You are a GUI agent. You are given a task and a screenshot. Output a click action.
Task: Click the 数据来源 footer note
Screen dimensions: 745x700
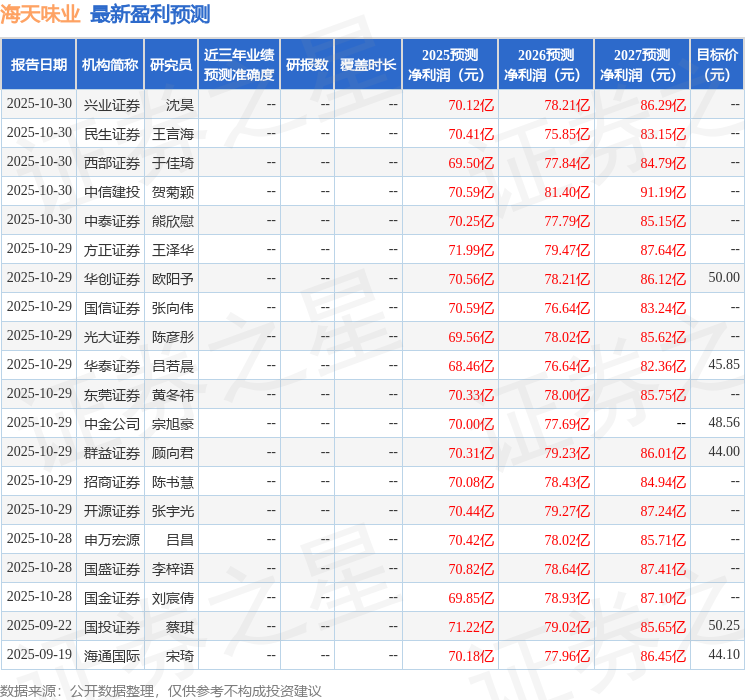tap(161, 690)
